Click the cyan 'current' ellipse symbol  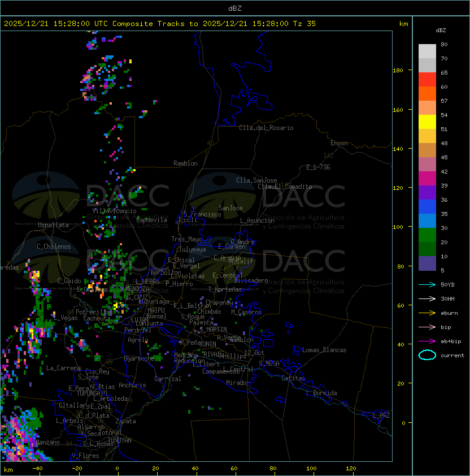pyautogui.click(x=427, y=355)
